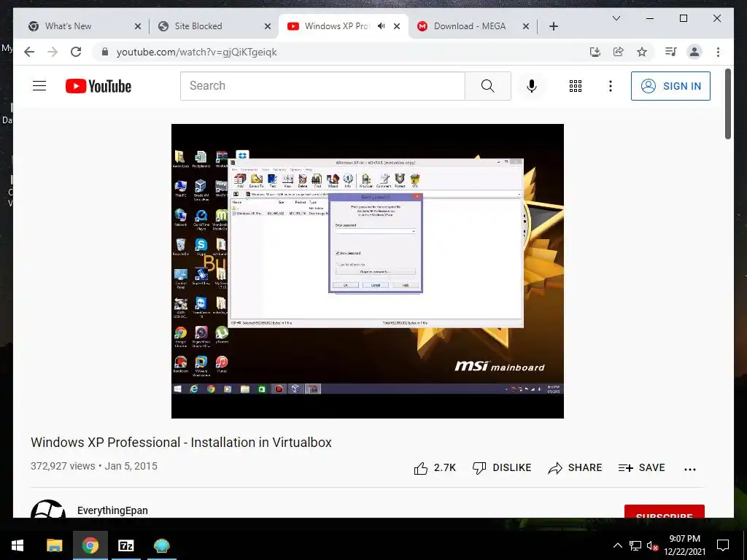The image size is (747, 560).
Task: Click the video title text
Action: click(x=181, y=443)
